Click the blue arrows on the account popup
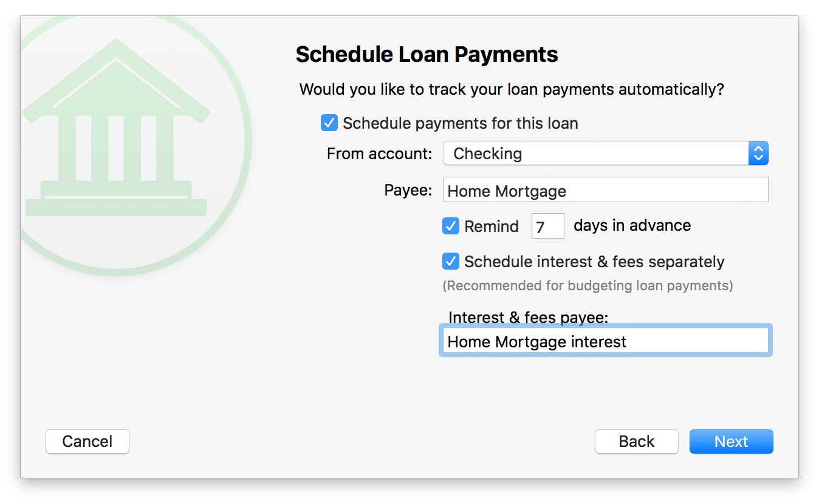 click(758, 154)
